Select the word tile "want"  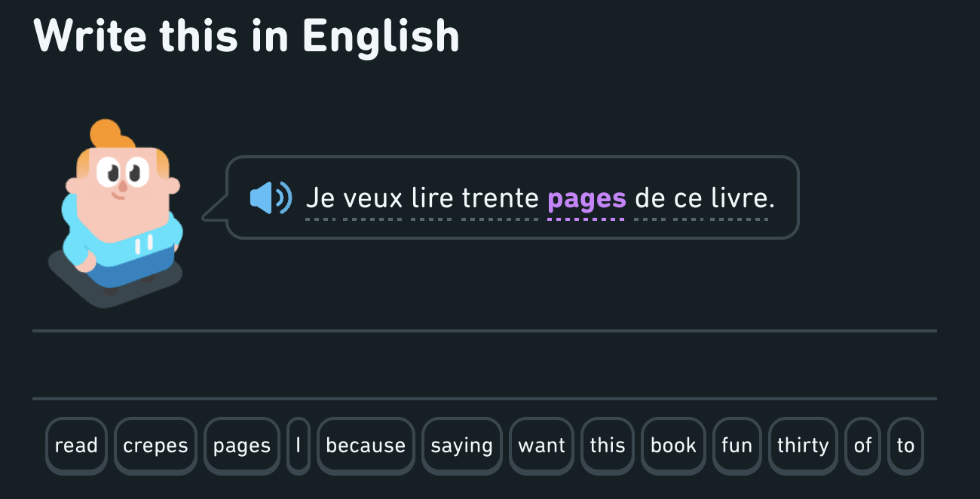pos(542,445)
